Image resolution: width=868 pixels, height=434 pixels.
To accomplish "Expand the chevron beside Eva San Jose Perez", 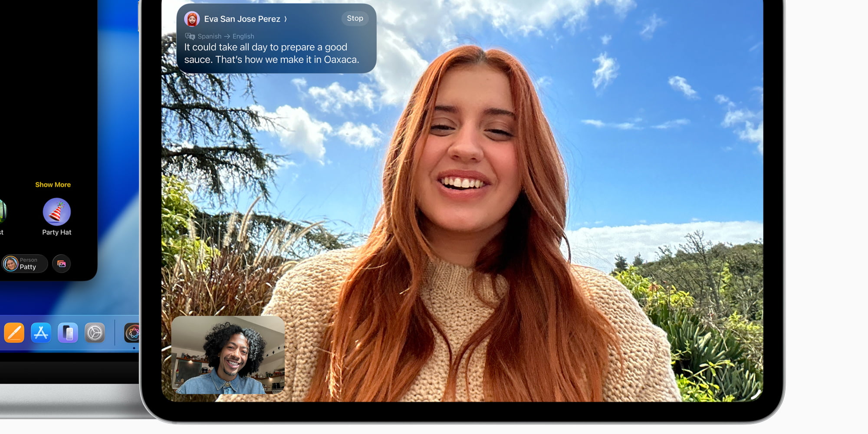I will click(286, 19).
